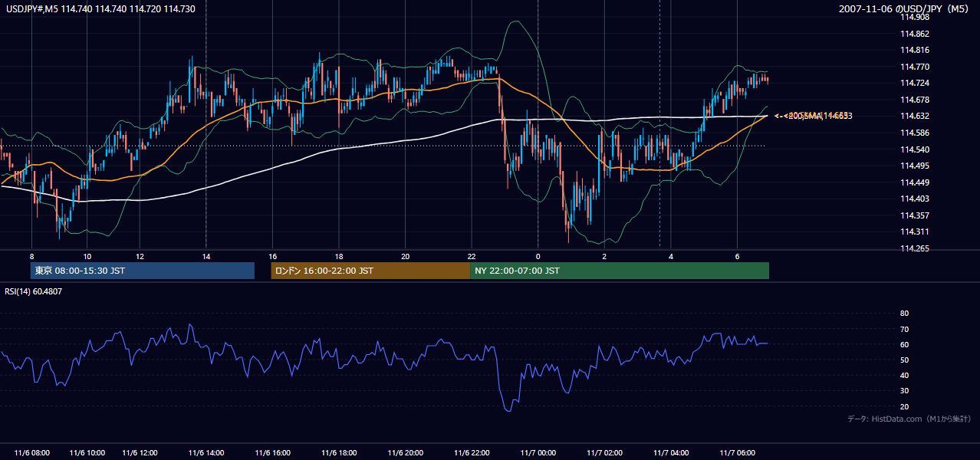Click bottom time label 11/7 00:00
Screen dimensions: 980x460
pyautogui.click(x=538, y=452)
